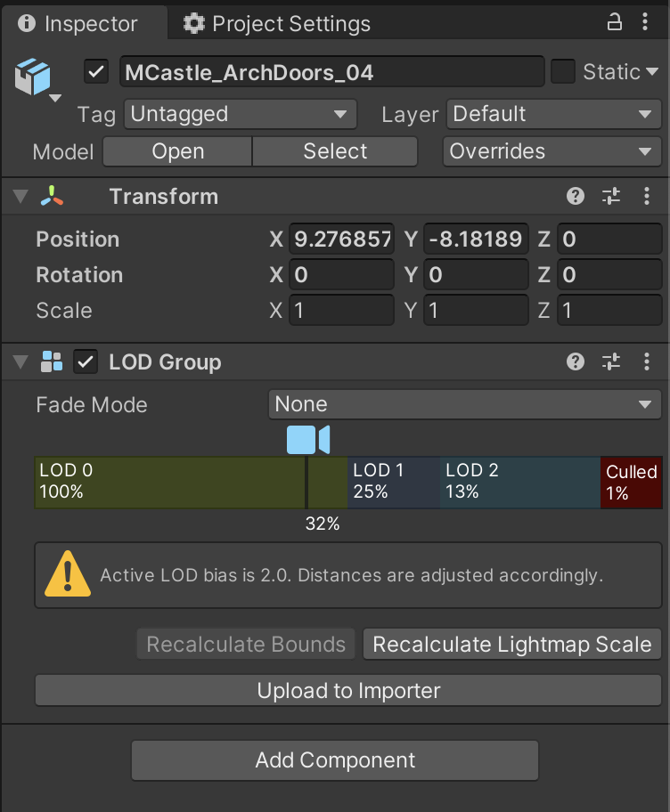This screenshot has width=670, height=812.
Task: Open LOD Group more options menu
Action: (648, 361)
